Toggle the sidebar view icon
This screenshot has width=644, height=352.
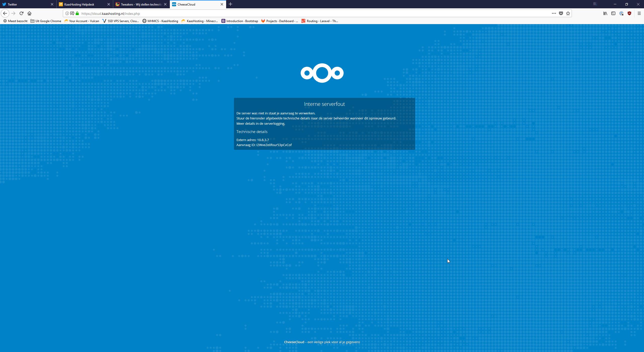coord(613,13)
